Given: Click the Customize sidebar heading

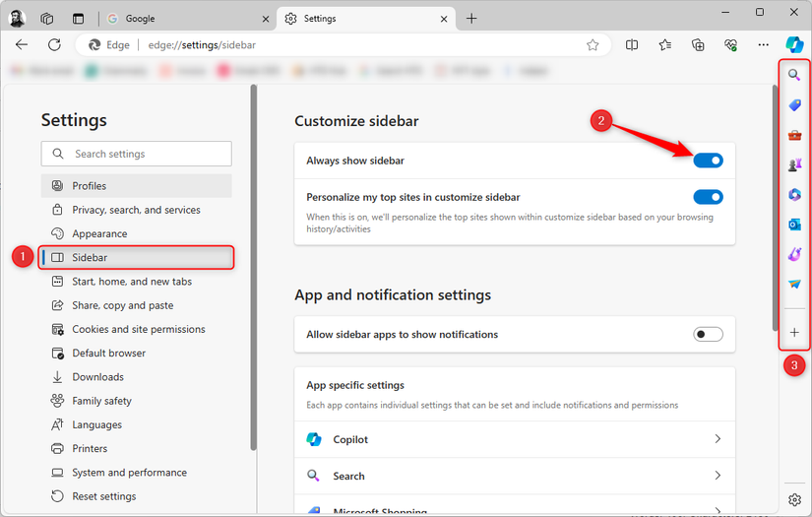Looking at the screenshot, I should point(356,121).
